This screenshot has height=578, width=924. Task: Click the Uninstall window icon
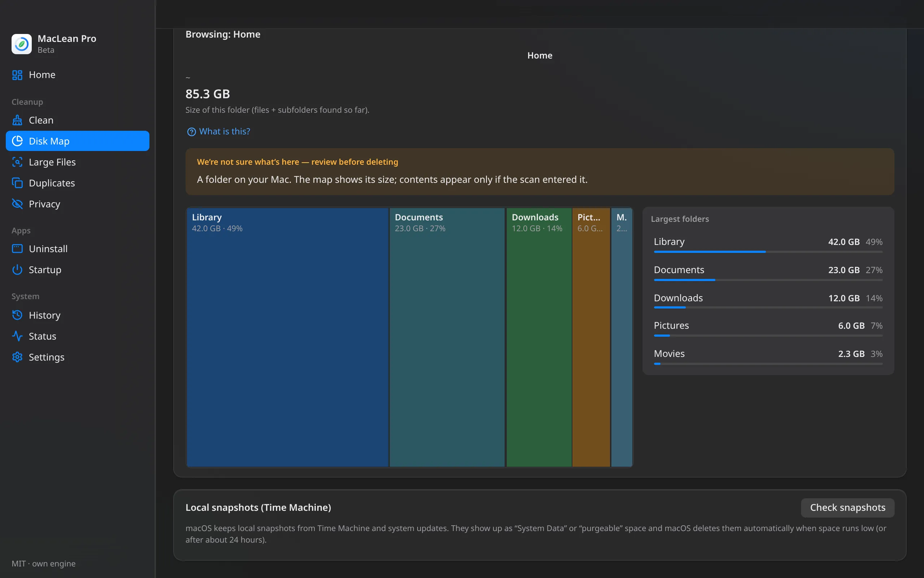[x=17, y=249]
